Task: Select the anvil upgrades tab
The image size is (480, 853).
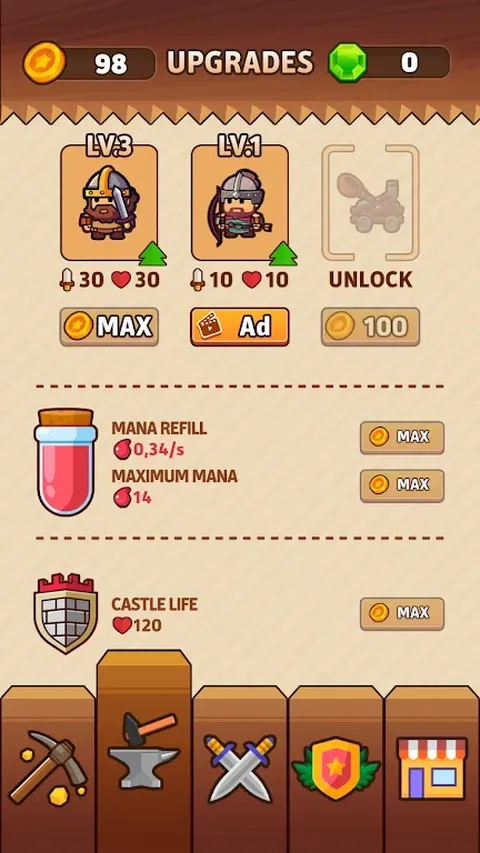Action: [144, 751]
